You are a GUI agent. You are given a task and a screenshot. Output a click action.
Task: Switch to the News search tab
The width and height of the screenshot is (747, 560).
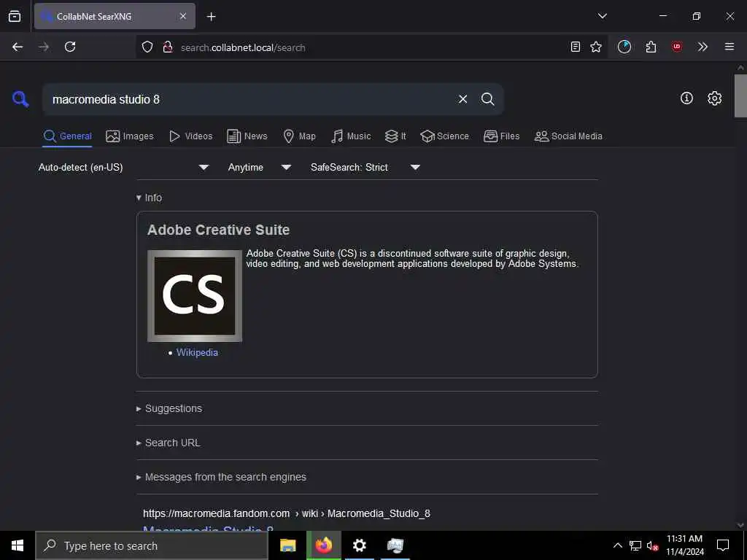point(247,136)
